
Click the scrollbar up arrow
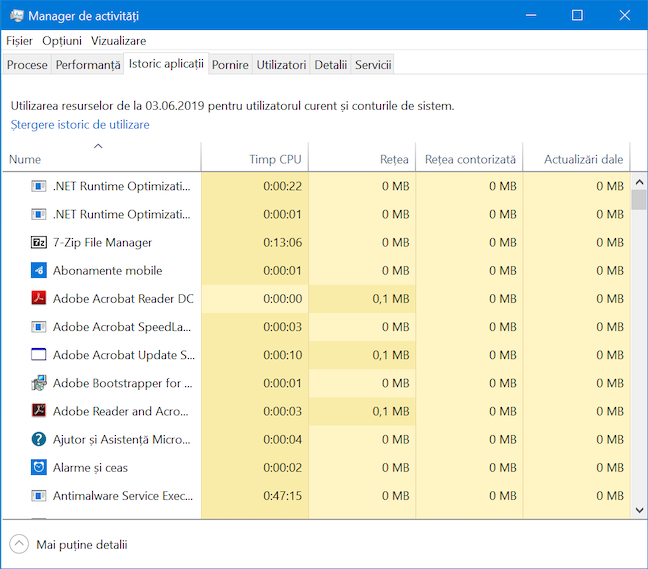tap(639, 182)
